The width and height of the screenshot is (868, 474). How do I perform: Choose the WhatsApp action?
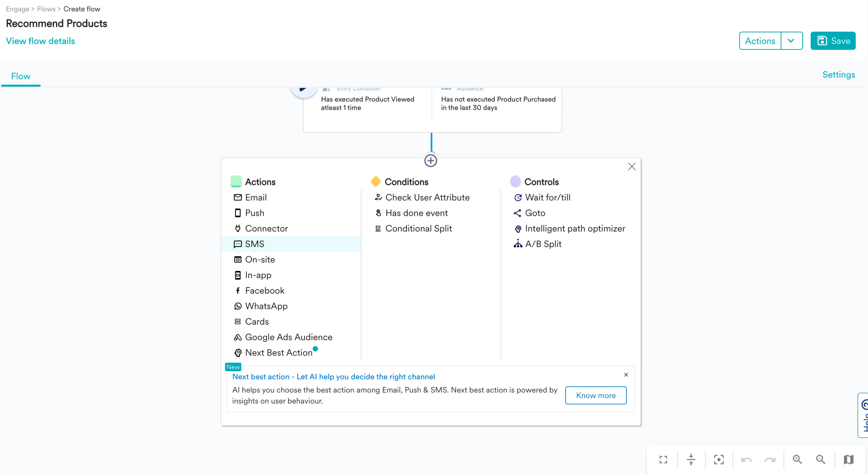pos(266,306)
